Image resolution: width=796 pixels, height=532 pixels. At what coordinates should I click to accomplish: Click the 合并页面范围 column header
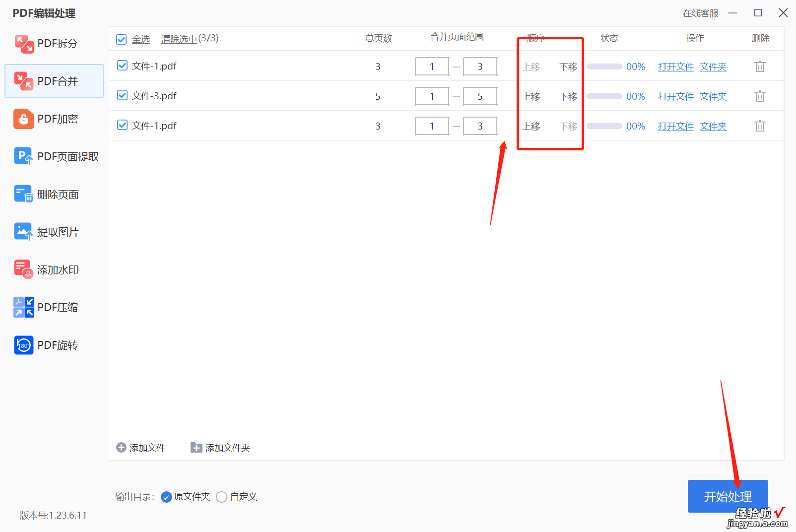coord(457,37)
